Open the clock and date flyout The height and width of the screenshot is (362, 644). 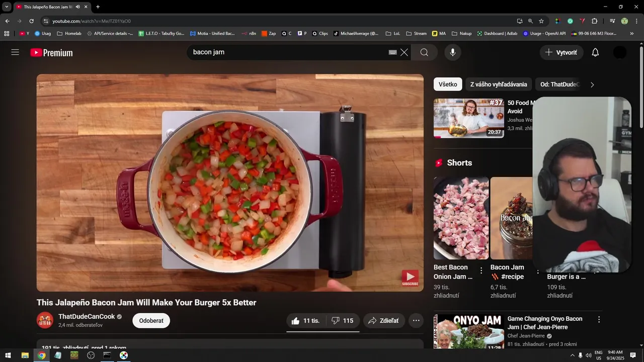615,355
